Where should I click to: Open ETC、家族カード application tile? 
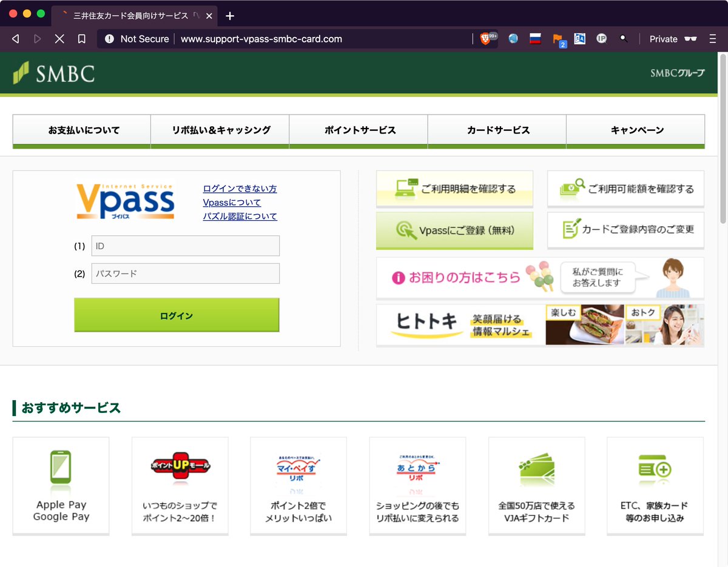pos(655,486)
